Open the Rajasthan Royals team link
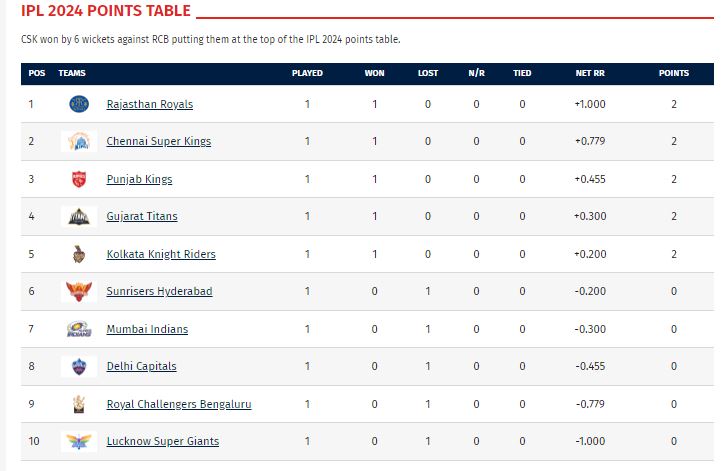The image size is (726, 471). [x=150, y=104]
